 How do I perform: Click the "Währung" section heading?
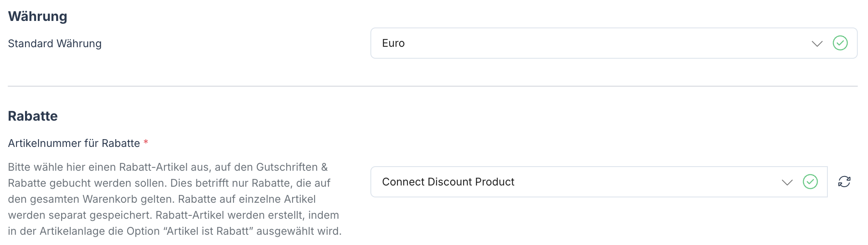pyautogui.click(x=38, y=16)
